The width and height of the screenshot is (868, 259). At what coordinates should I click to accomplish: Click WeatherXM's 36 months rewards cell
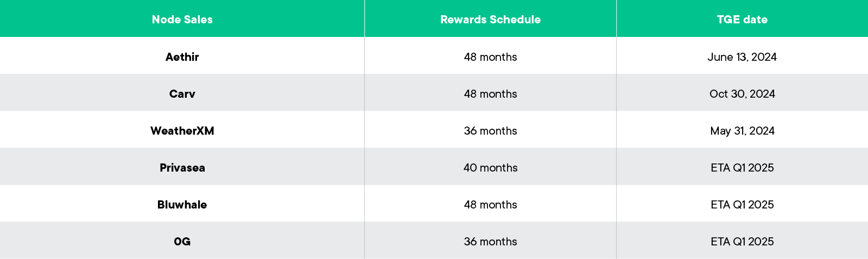tap(490, 131)
